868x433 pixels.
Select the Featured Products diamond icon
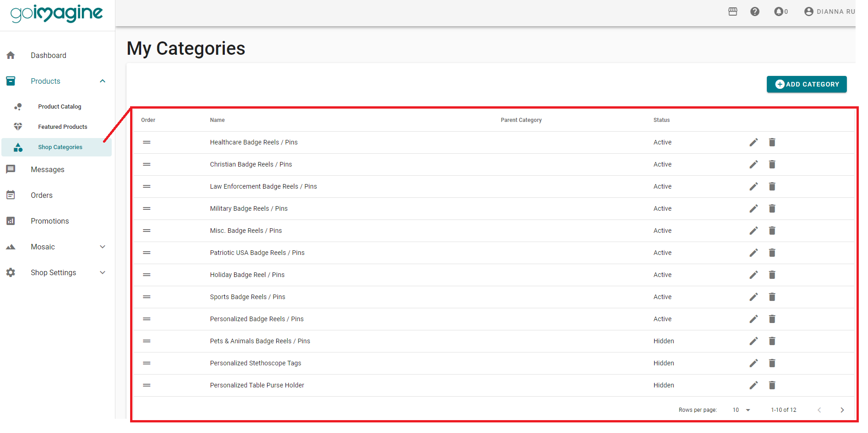coord(18,127)
